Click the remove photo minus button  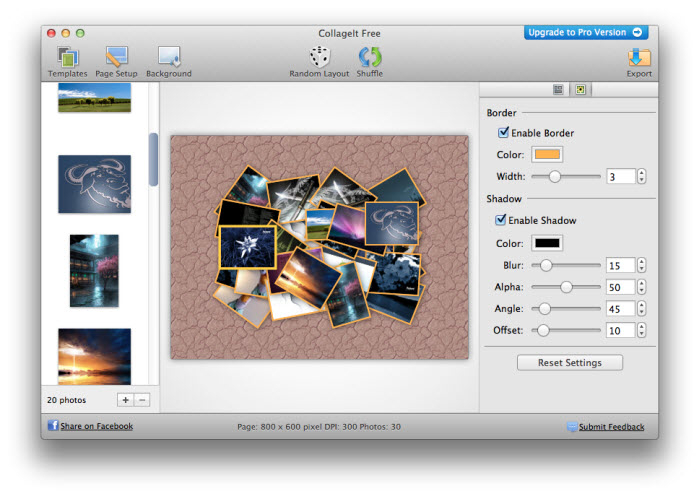click(142, 400)
